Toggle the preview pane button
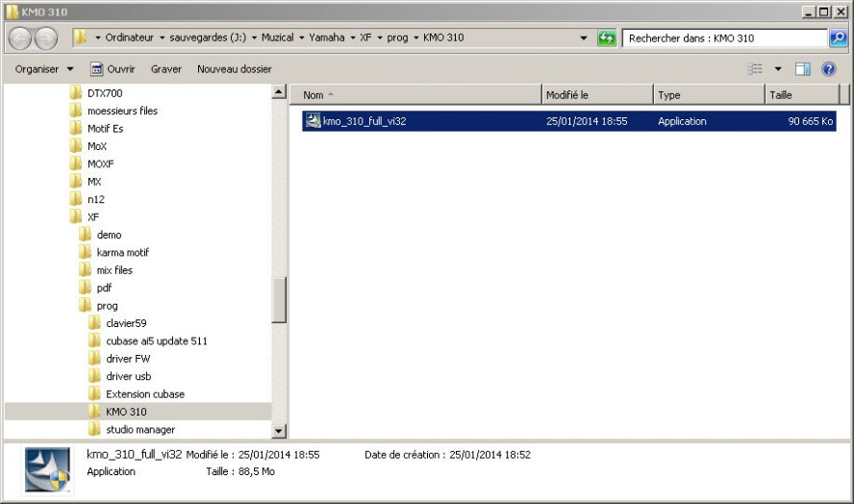 pyautogui.click(x=803, y=69)
